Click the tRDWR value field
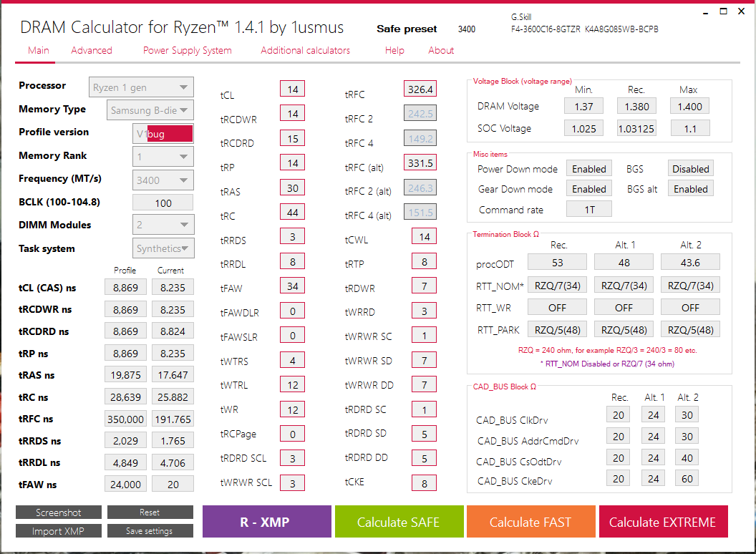756x554 pixels. click(x=424, y=286)
